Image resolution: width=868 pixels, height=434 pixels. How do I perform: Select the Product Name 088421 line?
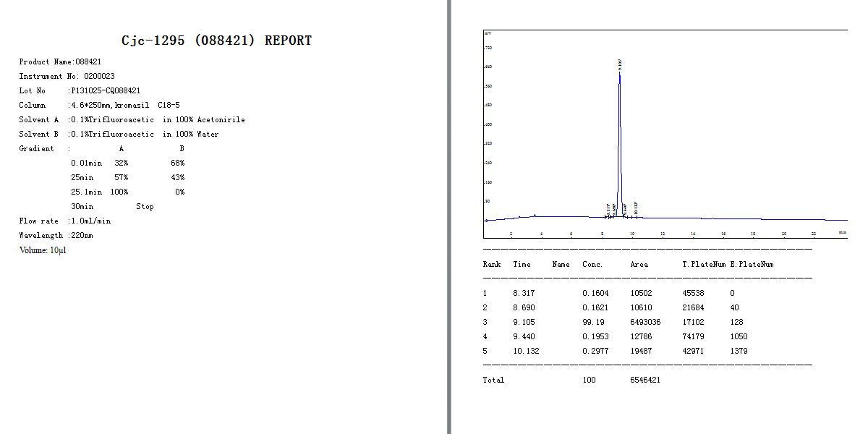click(60, 62)
